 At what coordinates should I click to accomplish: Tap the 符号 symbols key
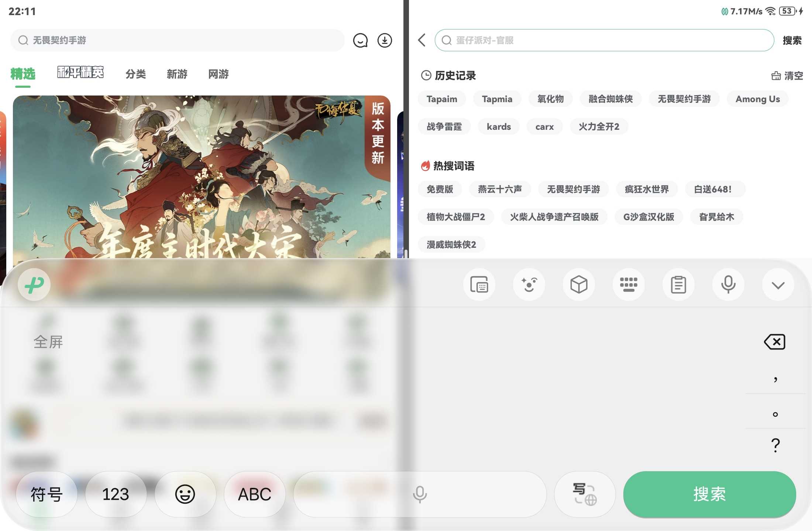pos(47,494)
